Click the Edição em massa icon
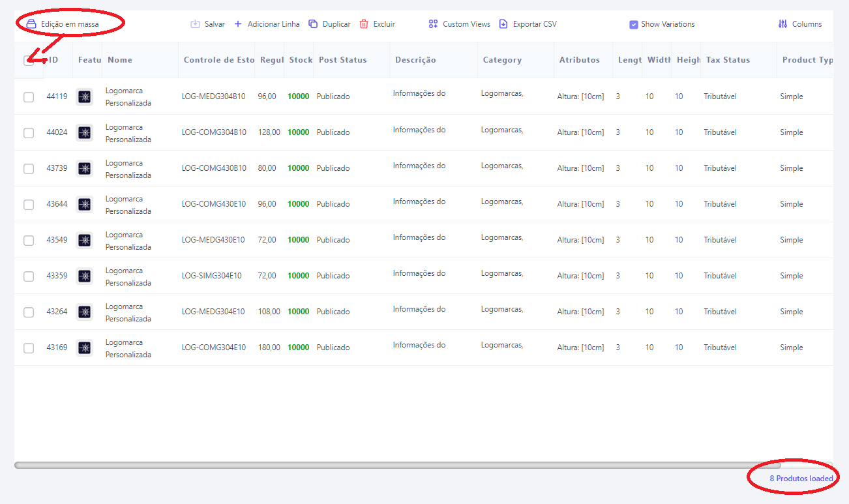849x504 pixels. 31,24
